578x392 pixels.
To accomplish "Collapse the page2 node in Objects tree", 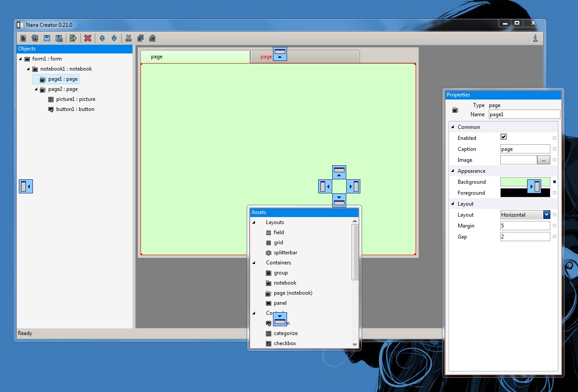I will 36,89.
